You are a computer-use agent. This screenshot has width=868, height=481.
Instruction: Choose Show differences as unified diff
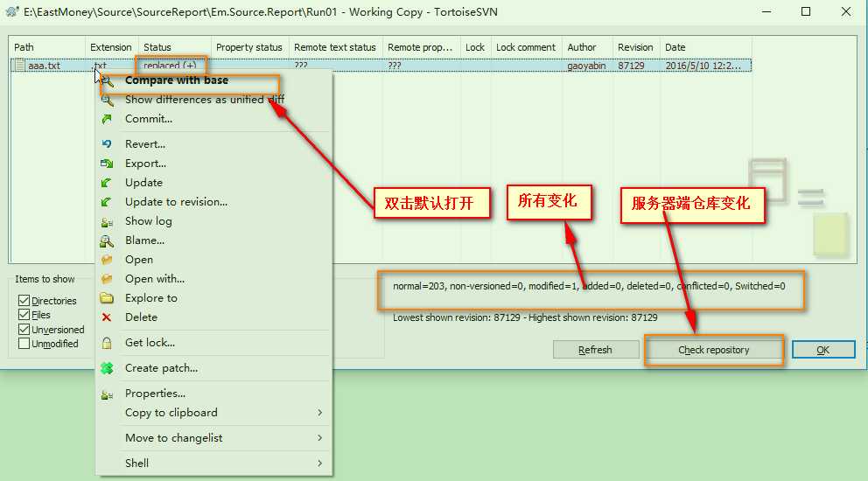click(214, 100)
